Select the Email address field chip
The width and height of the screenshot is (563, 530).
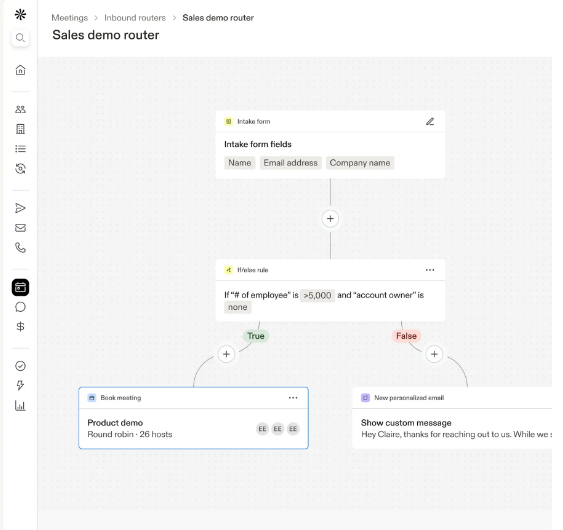[x=290, y=163]
